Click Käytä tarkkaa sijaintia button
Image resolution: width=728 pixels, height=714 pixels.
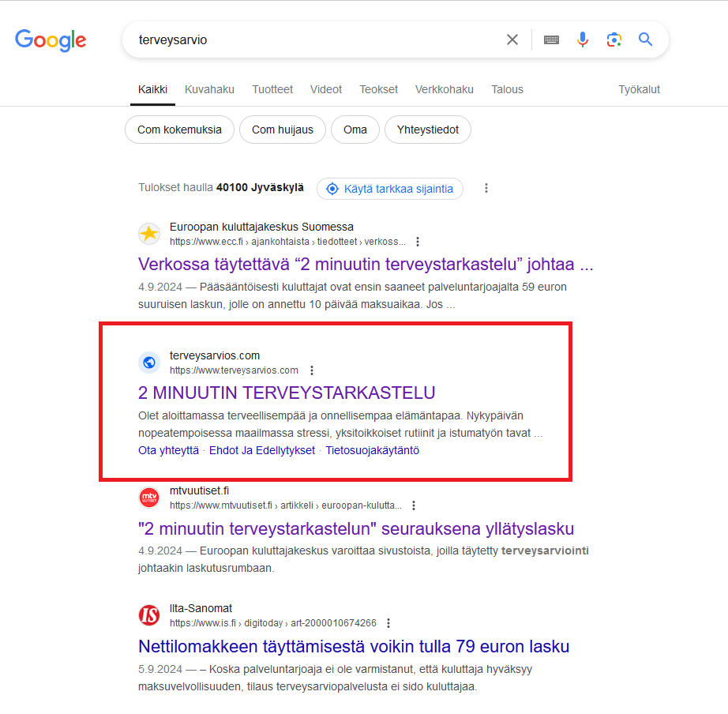click(390, 189)
